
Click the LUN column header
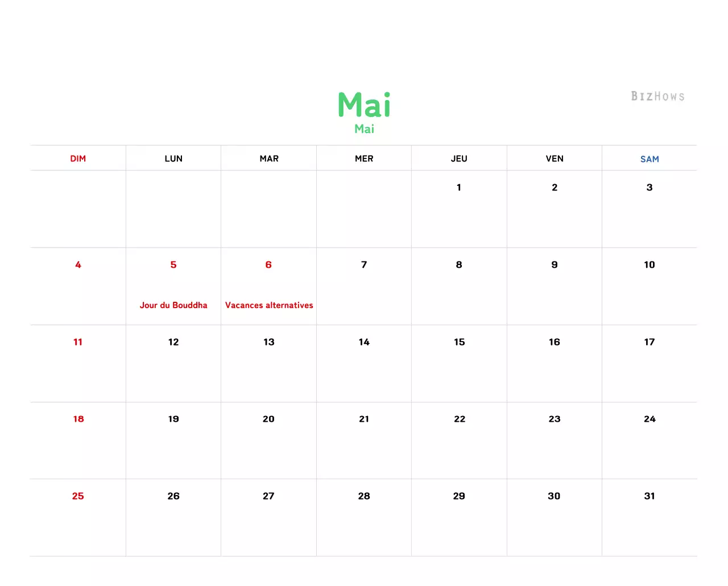coord(173,159)
